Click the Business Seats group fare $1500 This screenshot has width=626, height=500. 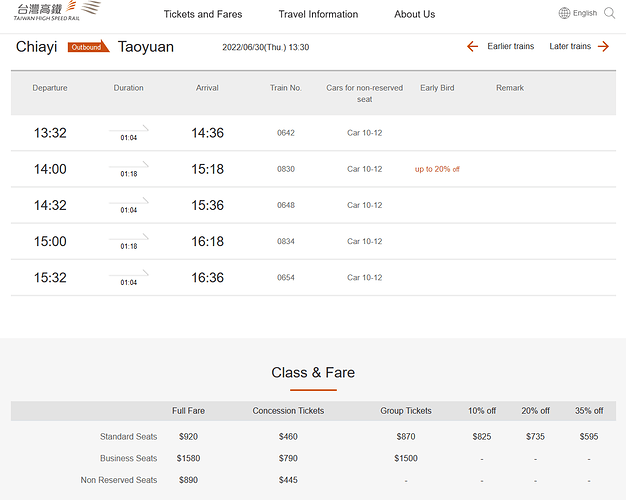coord(406,458)
